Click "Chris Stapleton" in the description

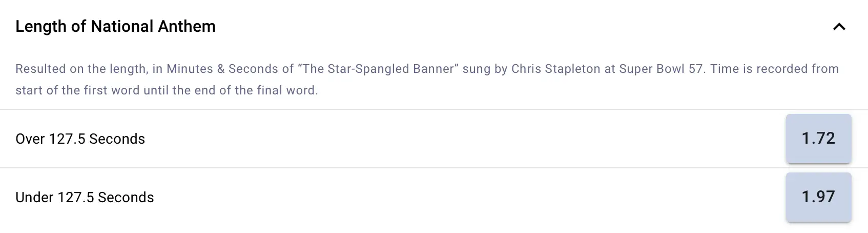pos(555,69)
